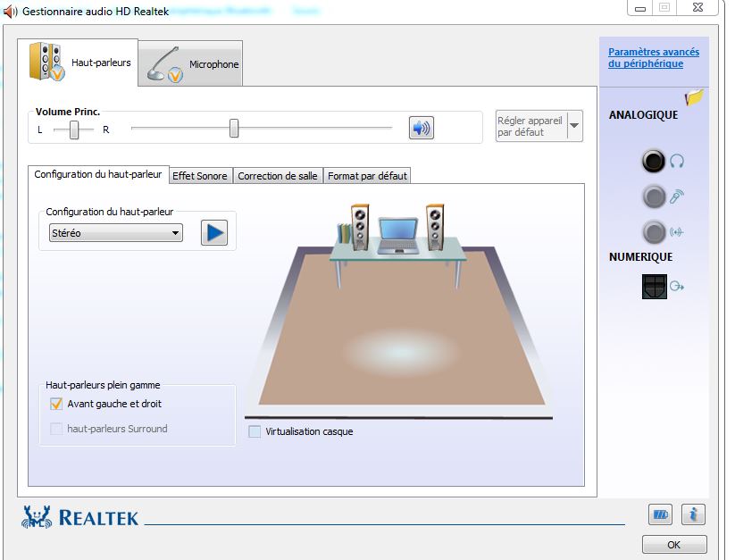Toggle Avant gauche et droit checkbox
Viewport: 735px width, 560px height.
coord(56,404)
